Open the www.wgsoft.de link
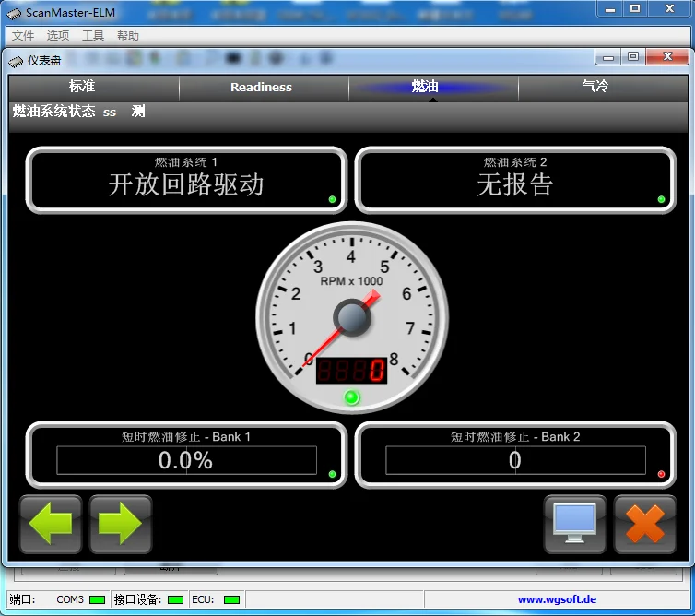 point(557,599)
